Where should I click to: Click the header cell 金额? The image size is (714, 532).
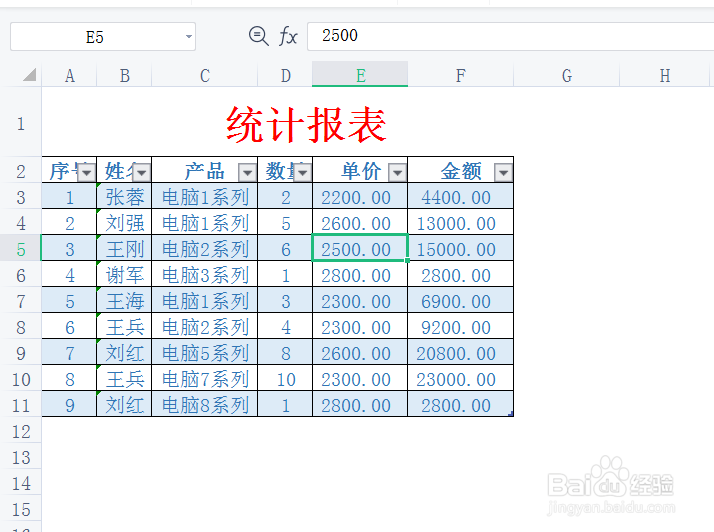[460, 171]
